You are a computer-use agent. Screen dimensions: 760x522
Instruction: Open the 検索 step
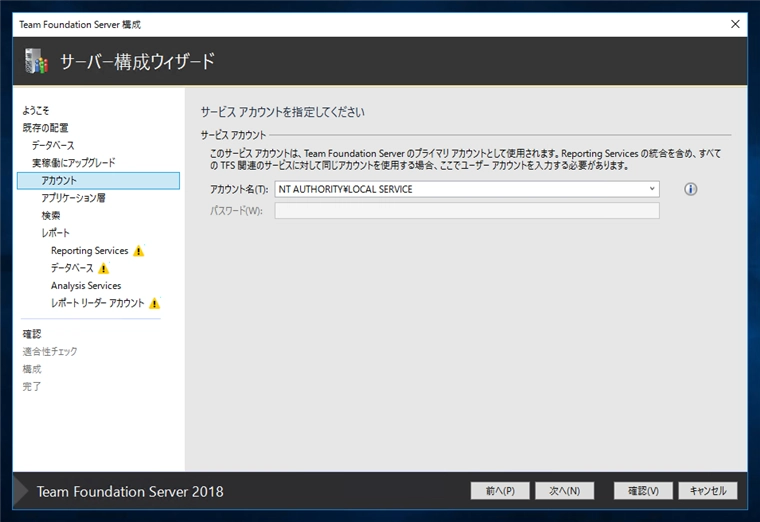click(x=50, y=215)
